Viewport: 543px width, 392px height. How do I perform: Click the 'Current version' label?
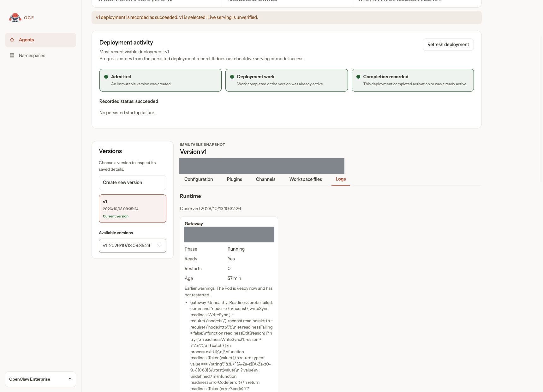116,216
